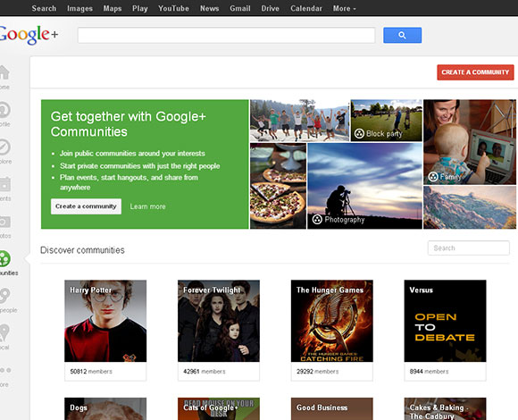Click the landscape painting photo tile

[x=470, y=207]
